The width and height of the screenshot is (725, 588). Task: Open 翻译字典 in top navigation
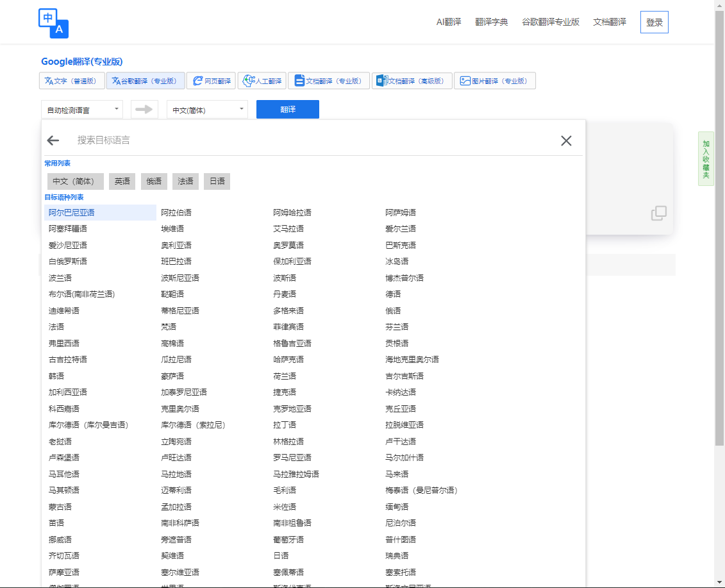[492, 22]
